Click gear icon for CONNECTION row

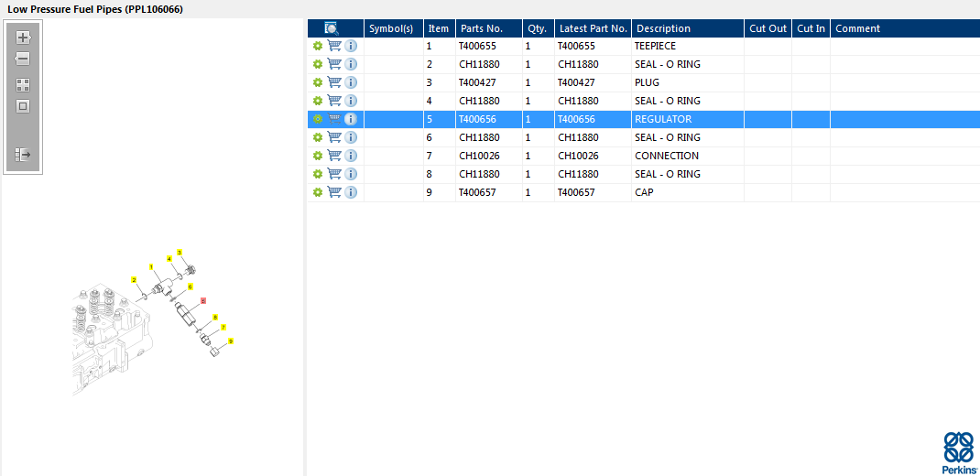(318, 156)
